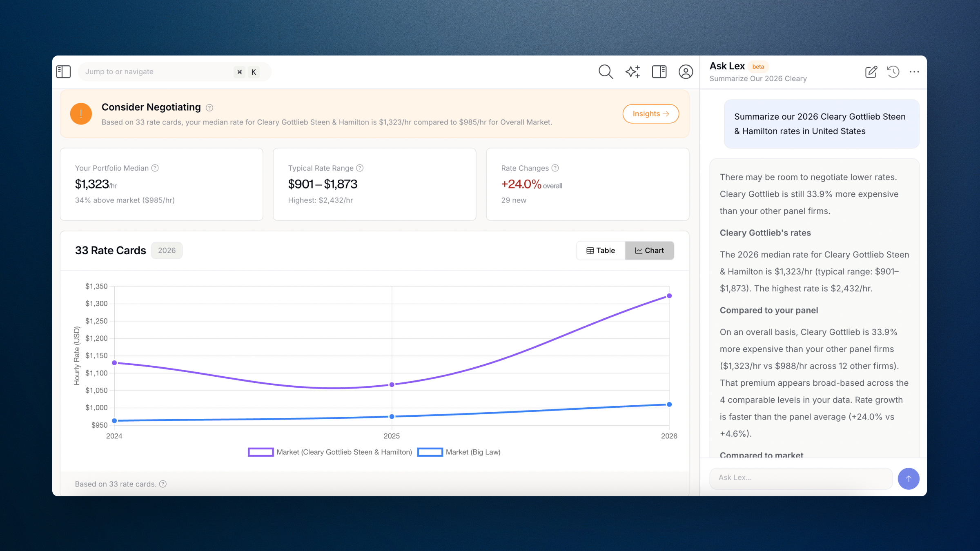Click the Your Portfolio Median info icon

[155, 168]
